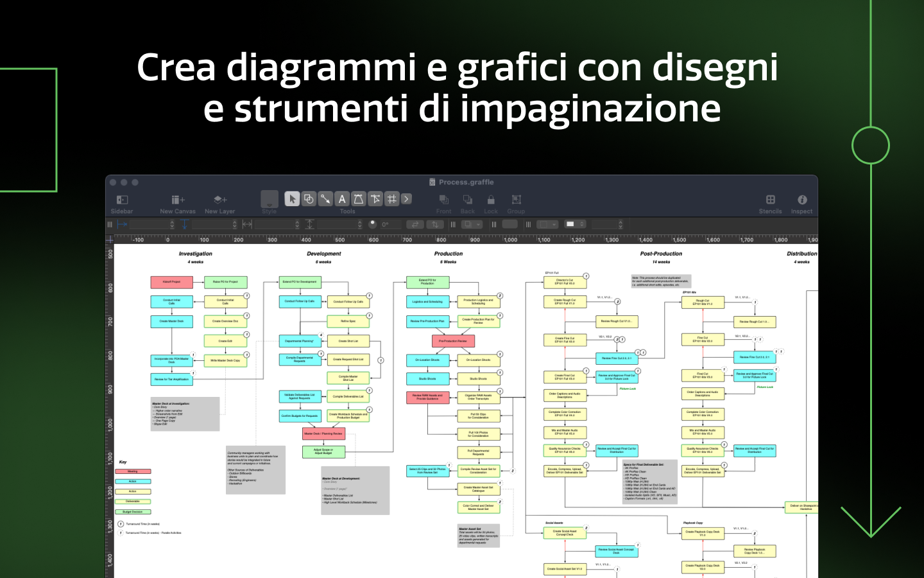Screen dimensions: 924x578
Task: Step the X position stepper
Action: pyautogui.click(x=172, y=224)
